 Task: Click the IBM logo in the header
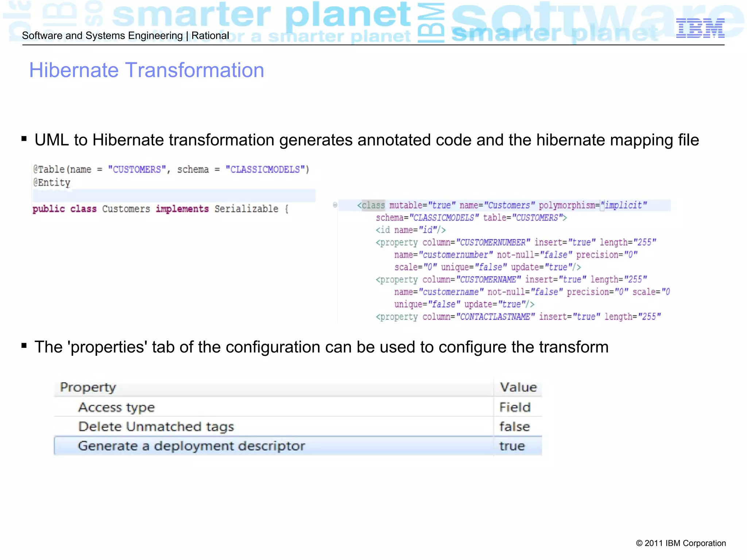[x=700, y=28]
